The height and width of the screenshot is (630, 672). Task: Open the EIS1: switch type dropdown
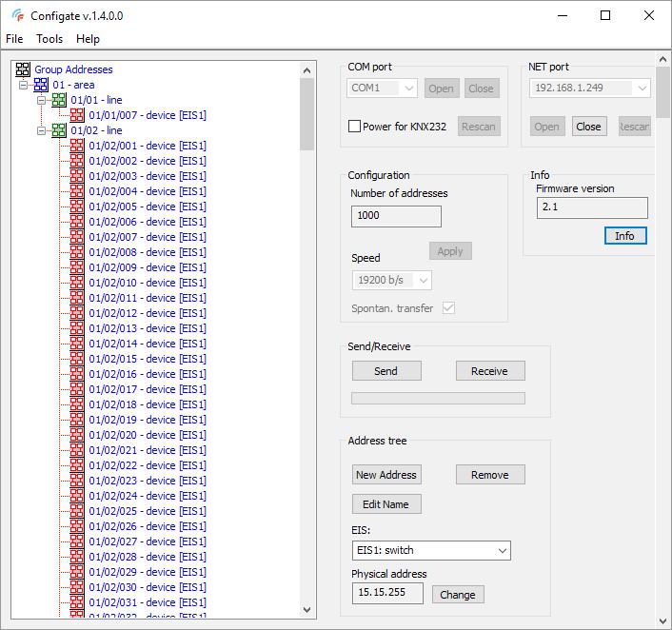(503, 551)
